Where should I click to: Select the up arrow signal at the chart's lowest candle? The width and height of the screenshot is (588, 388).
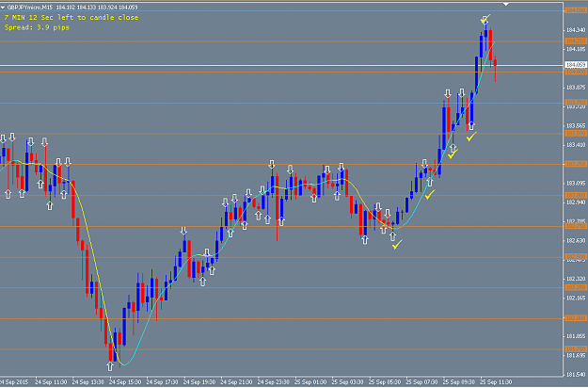tap(110, 366)
